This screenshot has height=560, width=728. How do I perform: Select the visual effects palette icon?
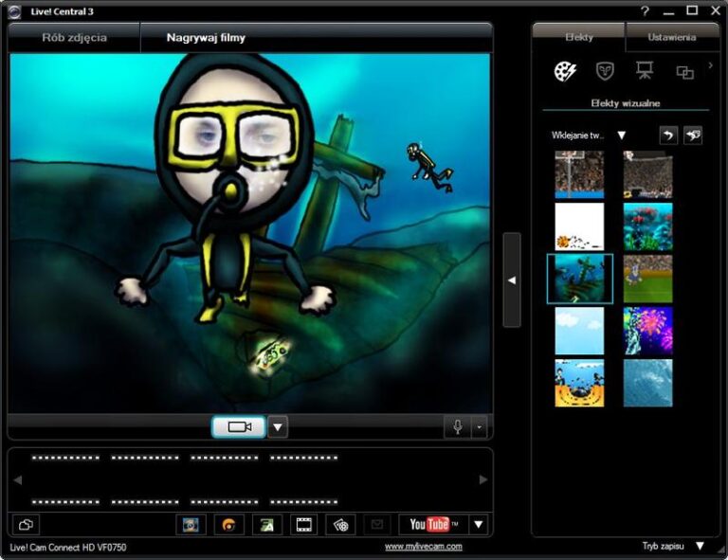[x=566, y=72]
